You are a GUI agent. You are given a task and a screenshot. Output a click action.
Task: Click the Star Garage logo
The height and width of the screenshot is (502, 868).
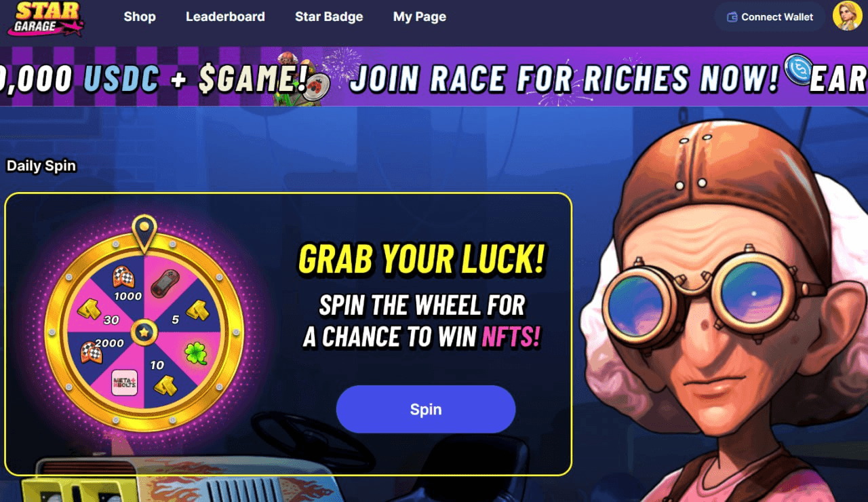[x=46, y=18]
